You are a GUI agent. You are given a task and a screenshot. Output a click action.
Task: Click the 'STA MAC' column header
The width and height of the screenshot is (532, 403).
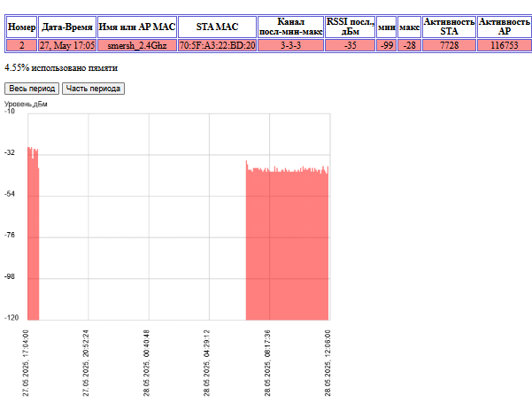217,27
